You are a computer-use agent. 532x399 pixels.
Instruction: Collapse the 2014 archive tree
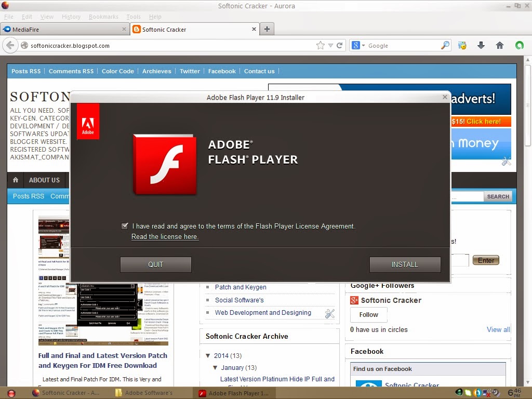208,355
